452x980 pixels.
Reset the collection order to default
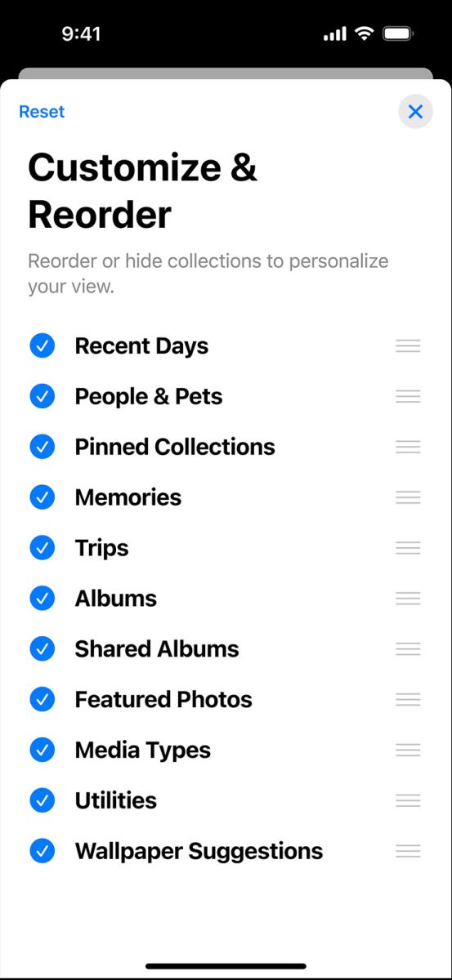pyautogui.click(x=42, y=112)
